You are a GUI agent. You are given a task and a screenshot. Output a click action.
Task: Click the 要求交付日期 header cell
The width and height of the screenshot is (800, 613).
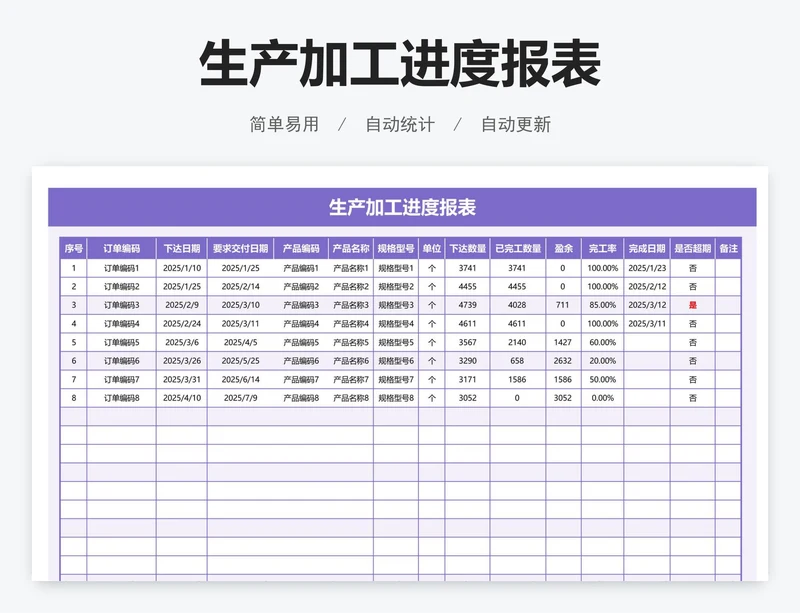tap(240, 249)
